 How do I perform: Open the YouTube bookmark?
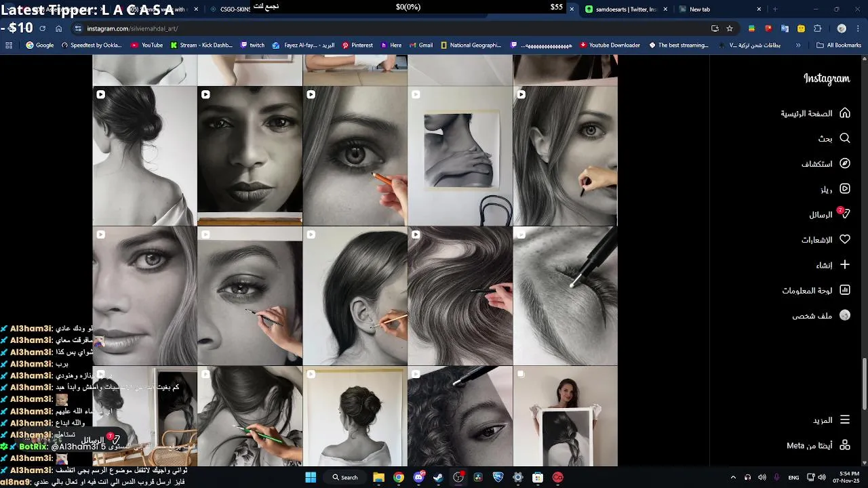point(146,45)
